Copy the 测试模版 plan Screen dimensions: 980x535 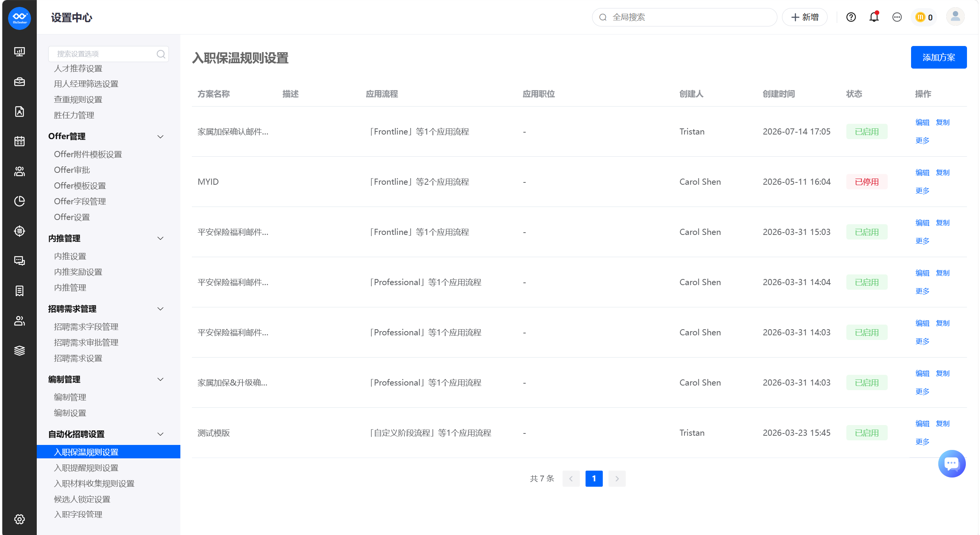coord(942,424)
